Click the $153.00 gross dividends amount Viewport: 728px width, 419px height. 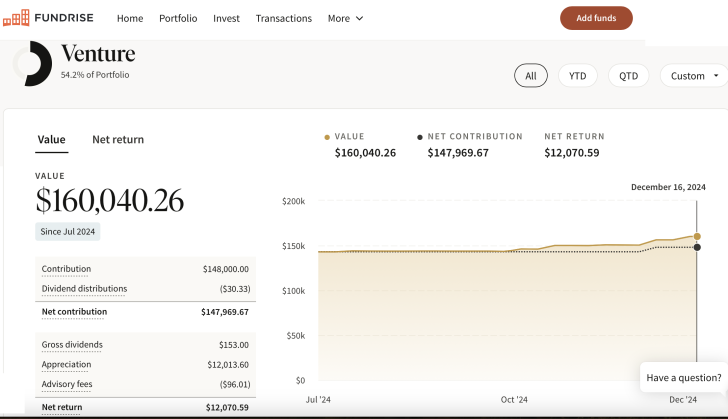(234, 345)
